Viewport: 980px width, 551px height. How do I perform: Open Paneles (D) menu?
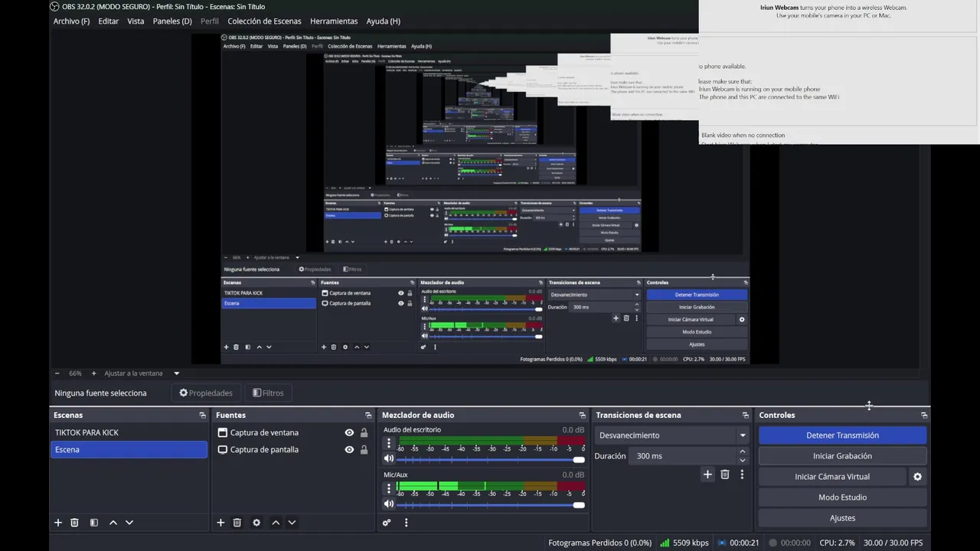click(172, 21)
